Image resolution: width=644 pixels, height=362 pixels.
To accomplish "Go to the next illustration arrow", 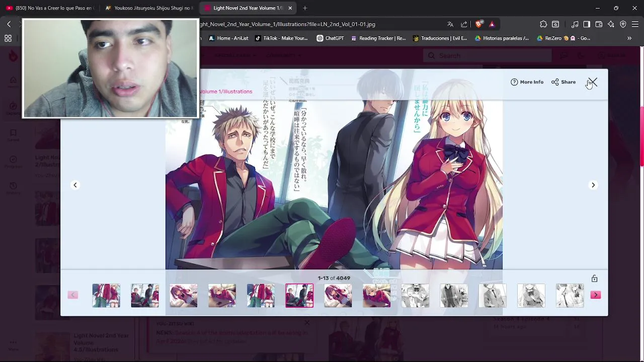I will [x=593, y=185].
